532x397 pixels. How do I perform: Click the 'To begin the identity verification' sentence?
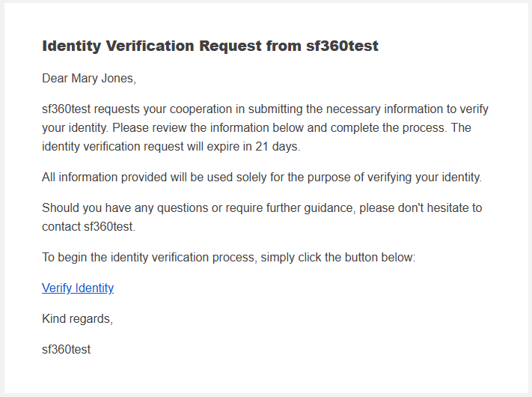click(229, 258)
